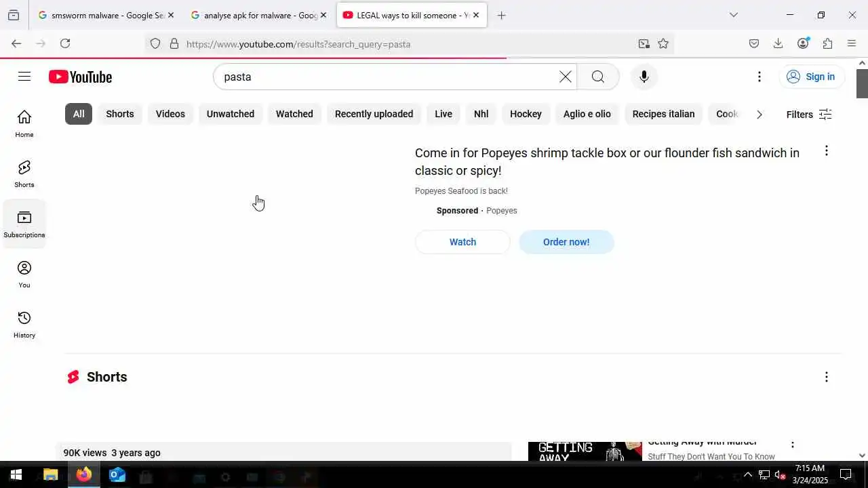Viewport: 868px width, 488px height.
Task: Select the Unwatched filter chip
Action: 231,114
